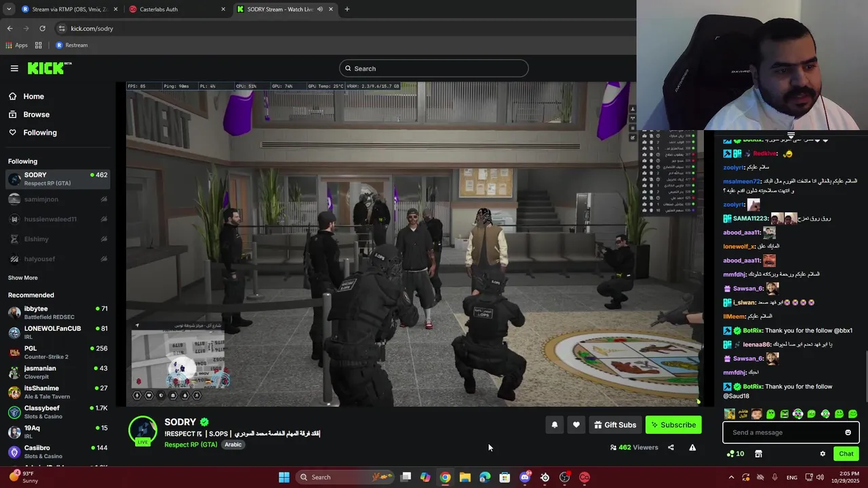
Task: Open the Windows Start menu
Action: (x=284, y=477)
